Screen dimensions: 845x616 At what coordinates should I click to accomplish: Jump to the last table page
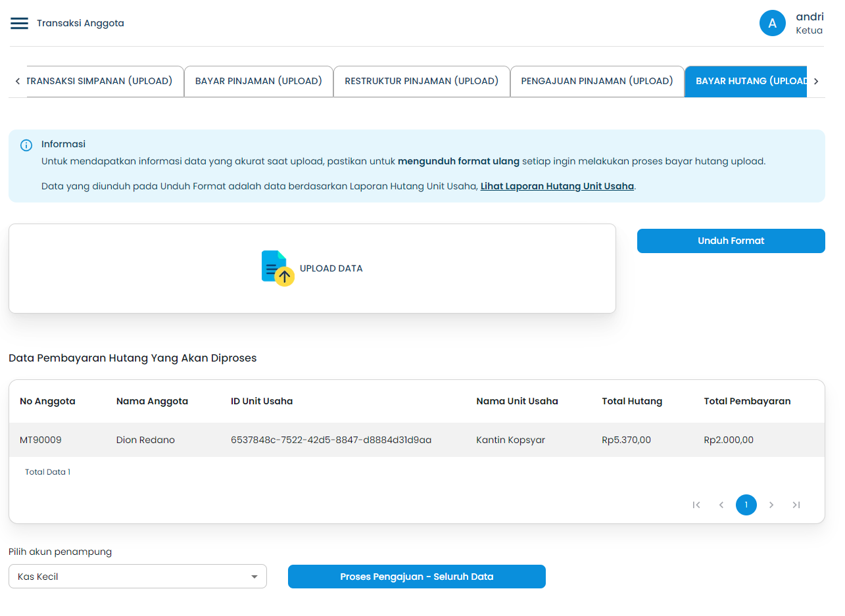[796, 505]
